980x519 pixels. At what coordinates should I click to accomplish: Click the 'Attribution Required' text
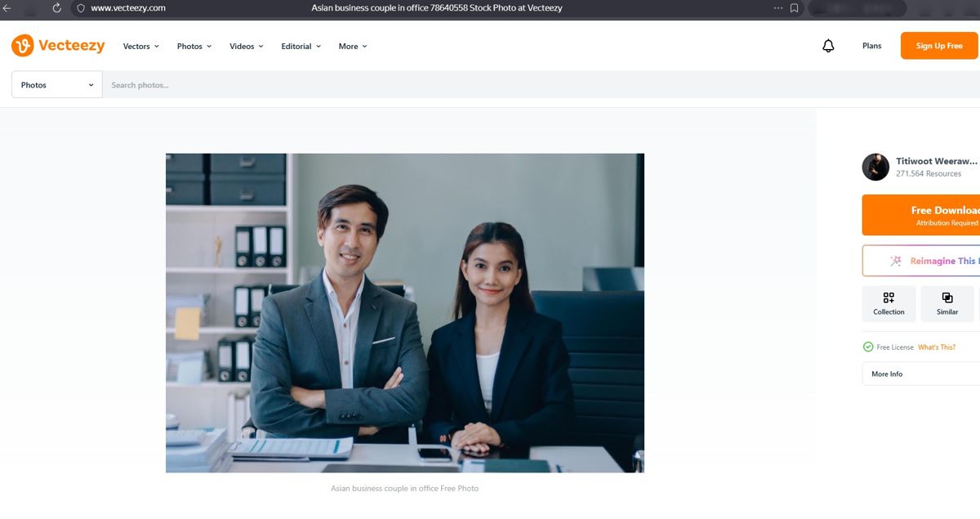tap(947, 223)
